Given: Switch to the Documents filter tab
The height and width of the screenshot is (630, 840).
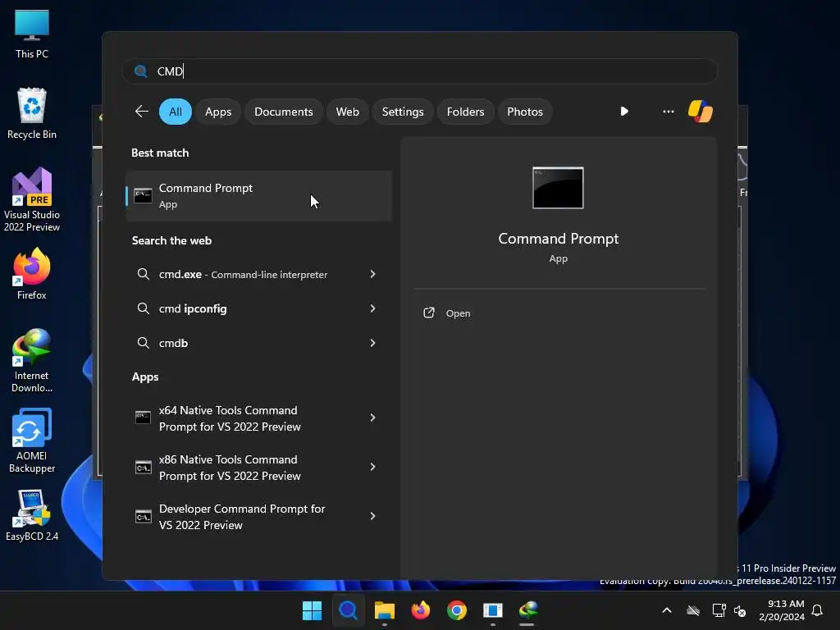Looking at the screenshot, I should click(283, 112).
